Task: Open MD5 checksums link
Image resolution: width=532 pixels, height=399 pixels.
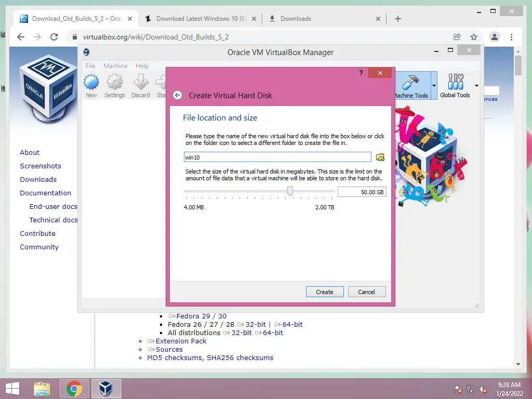Action: [175, 357]
